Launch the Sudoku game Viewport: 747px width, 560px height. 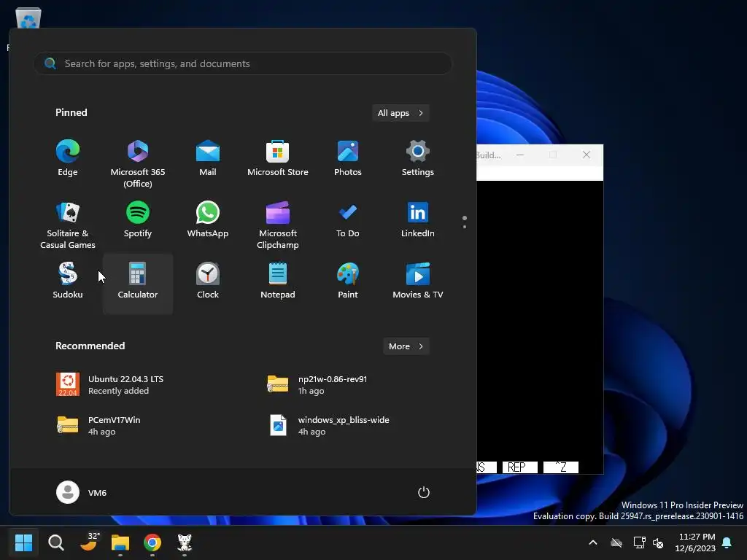click(68, 281)
